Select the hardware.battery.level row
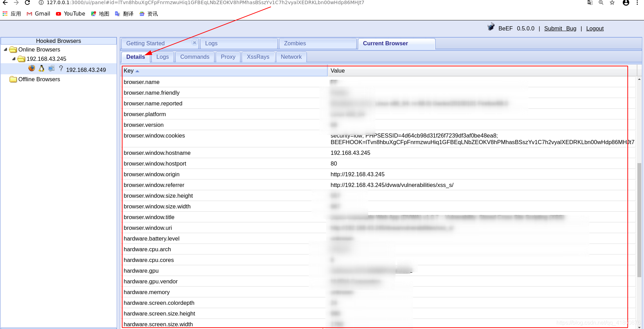This screenshot has width=644, height=329. point(379,238)
